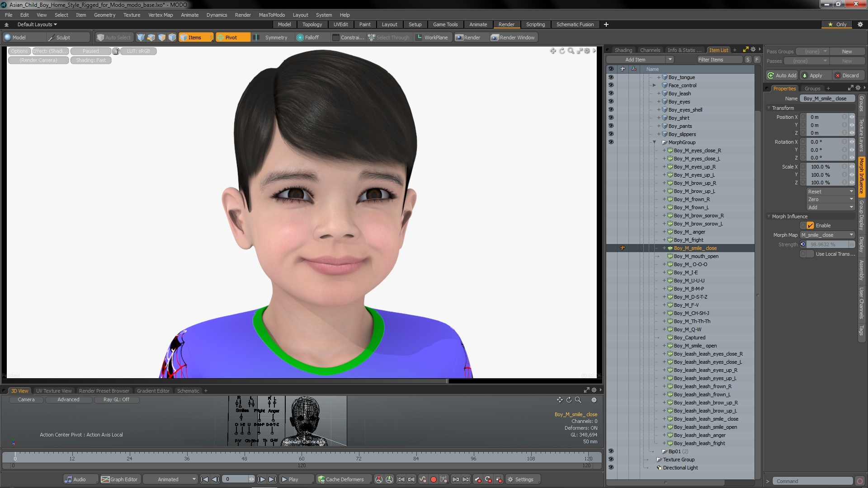
Task: Open the Geometry menu
Action: coord(104,15)
